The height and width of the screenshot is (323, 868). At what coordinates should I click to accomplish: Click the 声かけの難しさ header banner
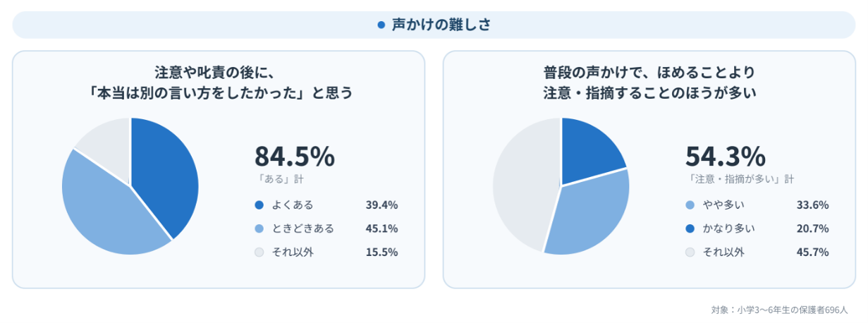click(434, 25)
